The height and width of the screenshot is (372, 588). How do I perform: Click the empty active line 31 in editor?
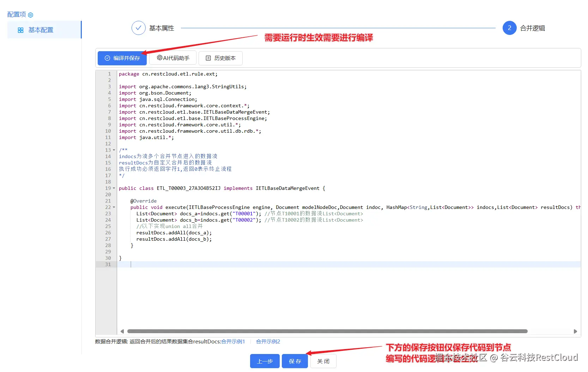pos(349,264)
